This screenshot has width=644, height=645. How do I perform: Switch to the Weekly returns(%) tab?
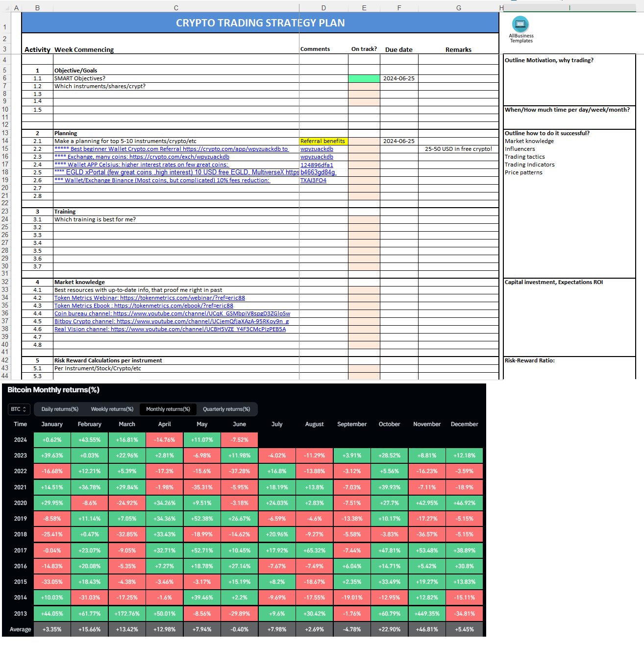click(112, 409)
